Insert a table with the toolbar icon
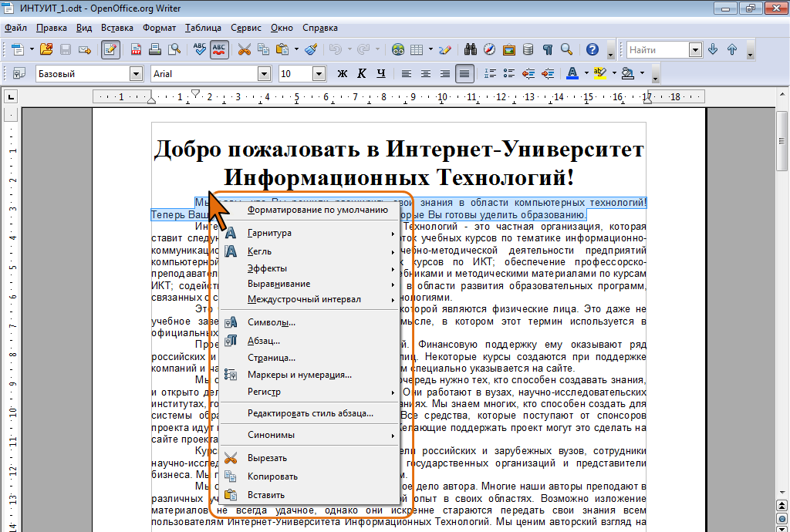Screen dimensions: 790x532 pos(417,49)
